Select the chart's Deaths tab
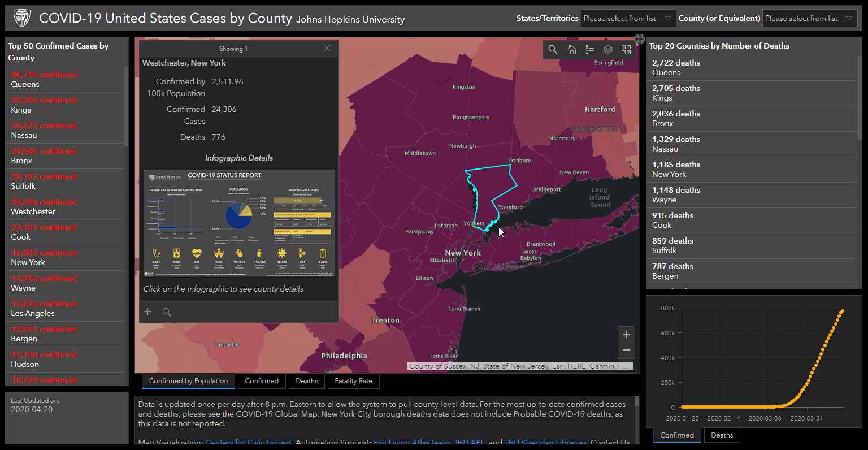 pos(722,435)
